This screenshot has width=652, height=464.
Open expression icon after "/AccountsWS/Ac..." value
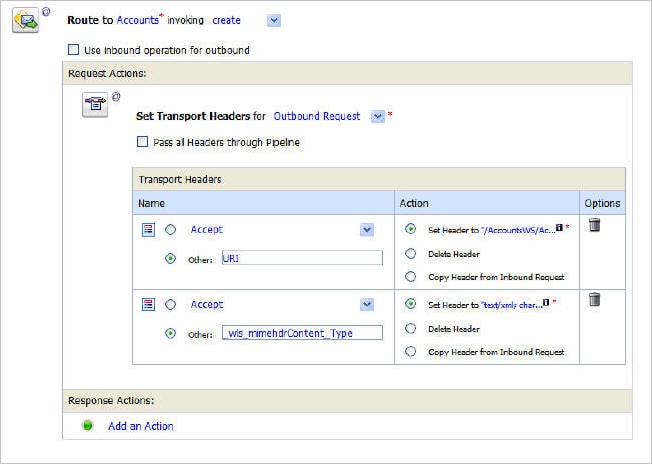click(x=558, y=229)
